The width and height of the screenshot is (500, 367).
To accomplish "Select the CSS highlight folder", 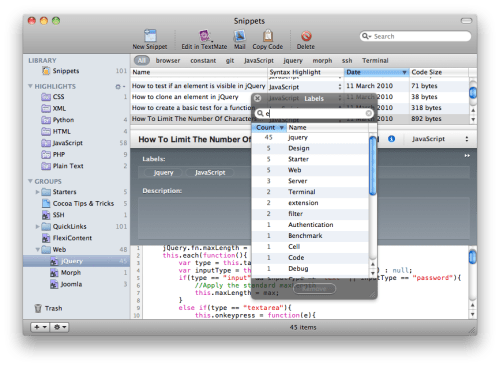I will 58,97.
